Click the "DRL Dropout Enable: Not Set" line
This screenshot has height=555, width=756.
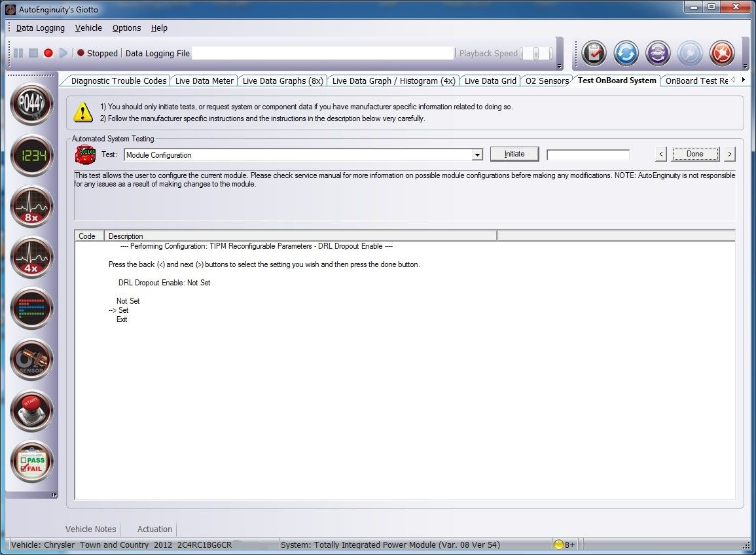(x=164, y=283)
